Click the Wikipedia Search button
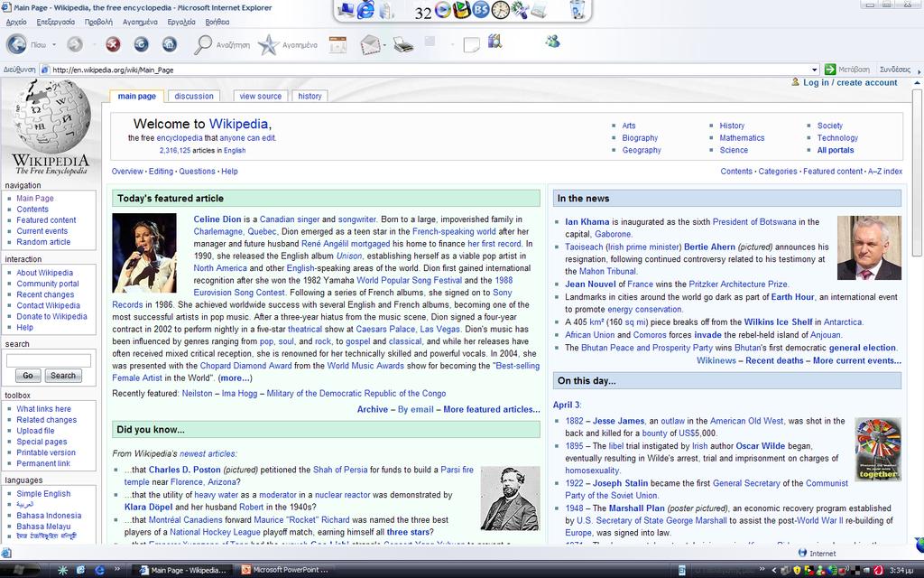 [62, 376]
